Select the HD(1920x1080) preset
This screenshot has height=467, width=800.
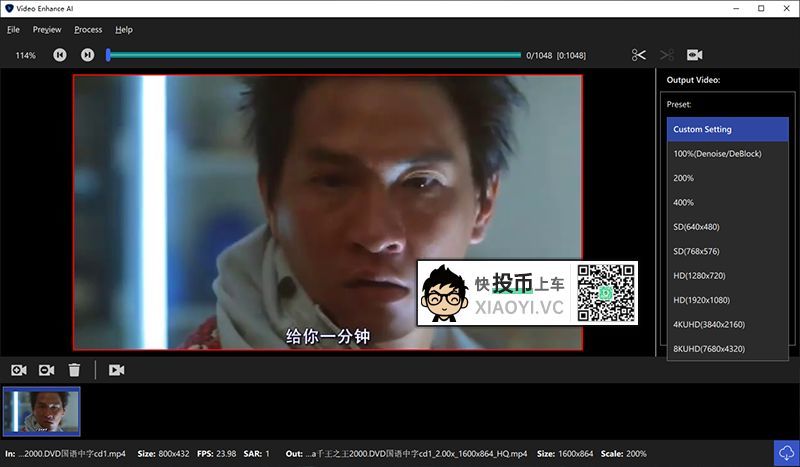728,300
